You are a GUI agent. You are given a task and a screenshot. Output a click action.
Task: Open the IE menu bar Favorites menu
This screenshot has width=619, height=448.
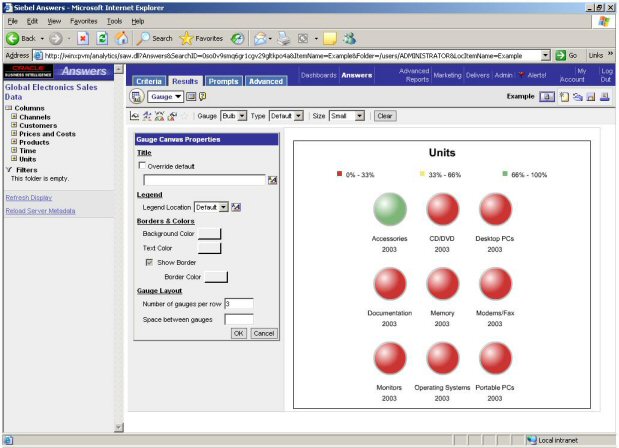[x=84, y=21]
